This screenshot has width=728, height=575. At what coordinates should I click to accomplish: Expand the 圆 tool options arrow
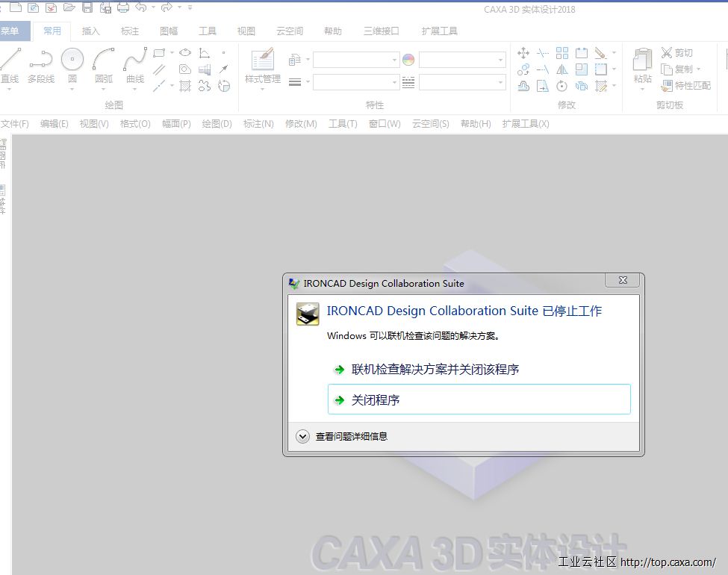(72, 89)
